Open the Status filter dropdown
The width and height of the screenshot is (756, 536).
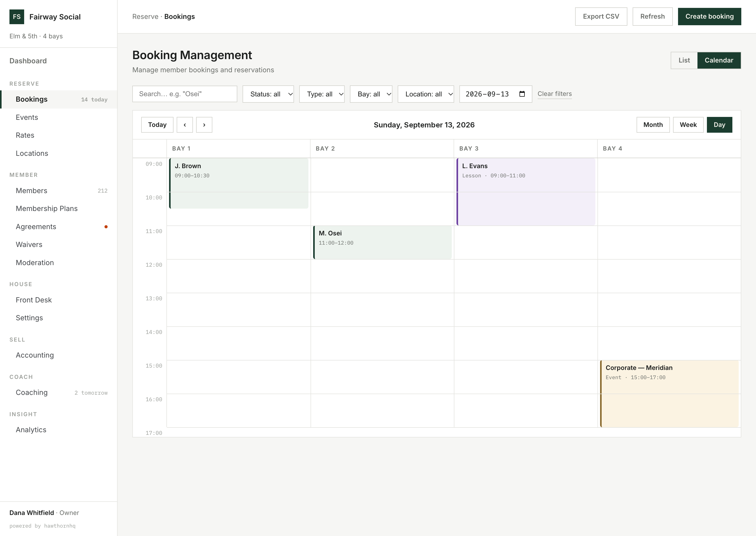tap(268, 94)
